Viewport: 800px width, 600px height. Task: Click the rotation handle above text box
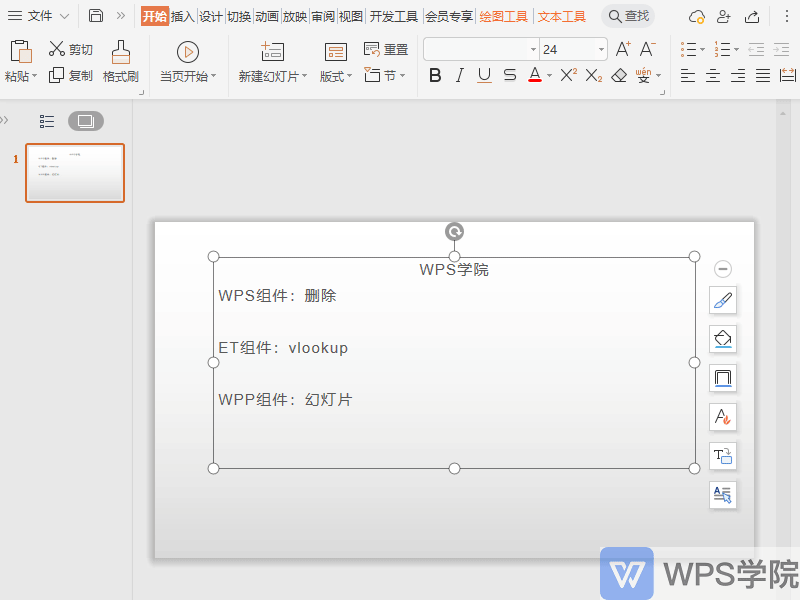[454, 232]
